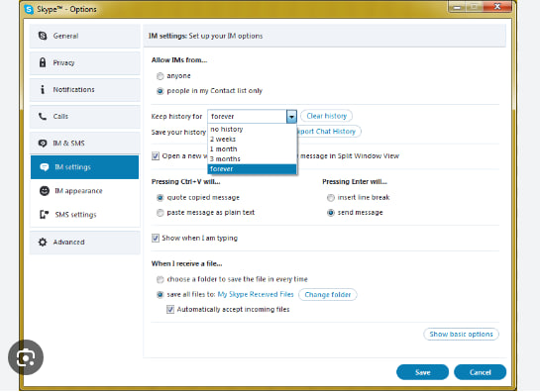540x392 pixels.
Task: Click the SMS settings phone icon
Action: (44, 215)
